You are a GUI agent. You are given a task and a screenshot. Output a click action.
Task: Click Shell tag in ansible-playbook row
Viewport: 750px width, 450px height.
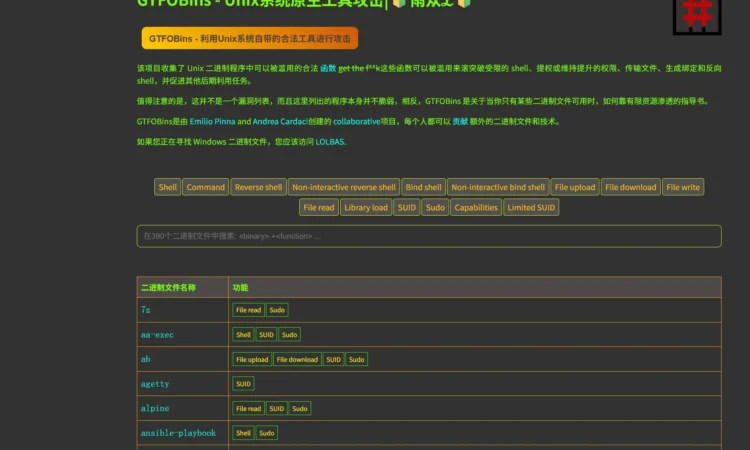click(243, 433)
